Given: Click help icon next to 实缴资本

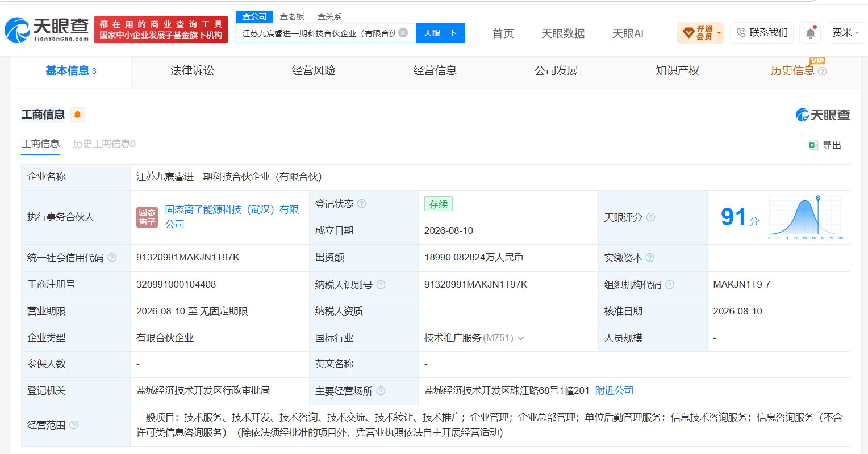Looking at the screenshot, I should [x=650, y=258].
